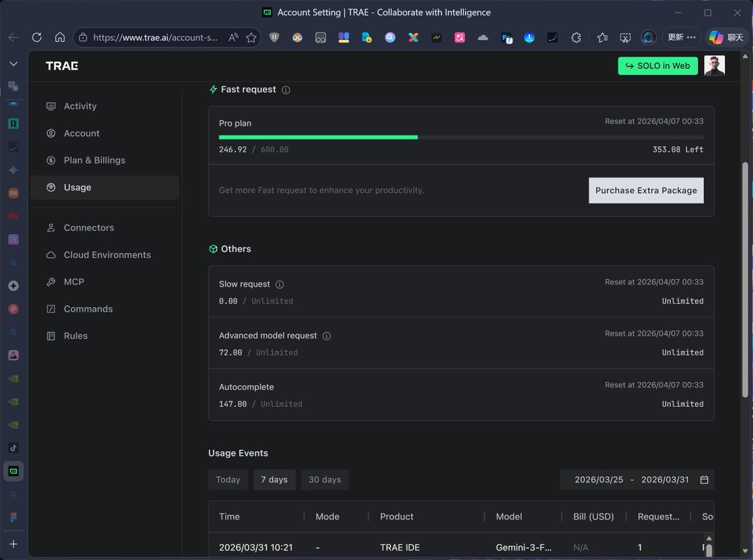
Task: Go to browser home page icon
Action: tap(60, 37)
